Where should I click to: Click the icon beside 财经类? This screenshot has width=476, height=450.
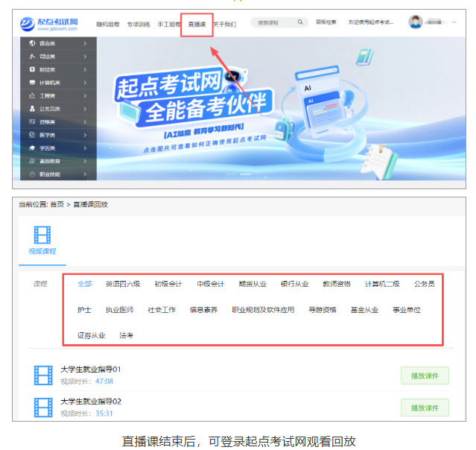click(x=32, y=69)
